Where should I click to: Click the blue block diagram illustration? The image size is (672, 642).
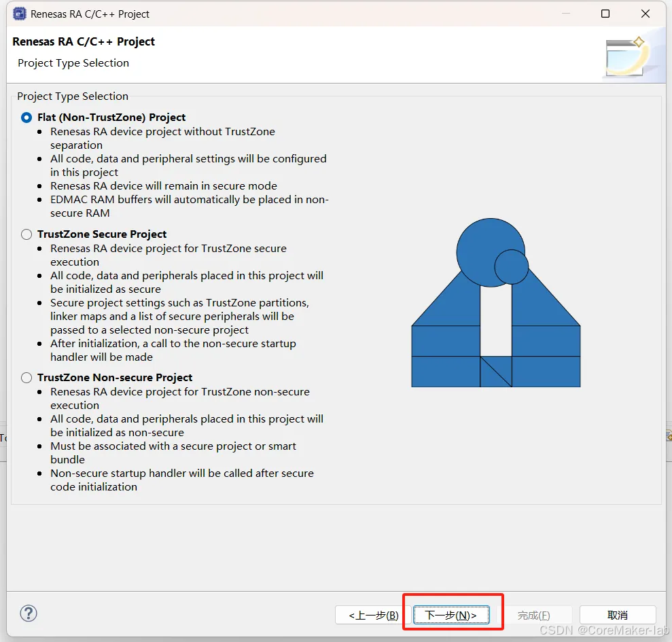(x=496, y=303)
